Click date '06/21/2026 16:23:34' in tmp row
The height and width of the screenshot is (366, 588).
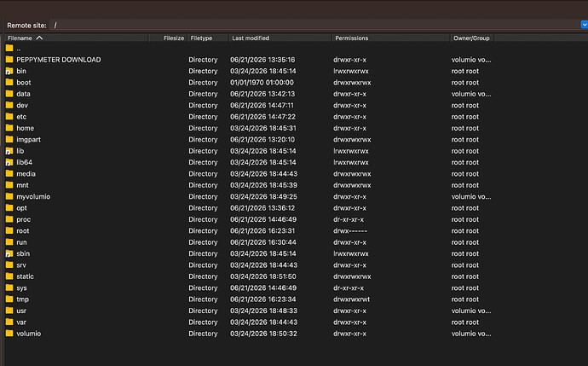[x=262, y=299]
